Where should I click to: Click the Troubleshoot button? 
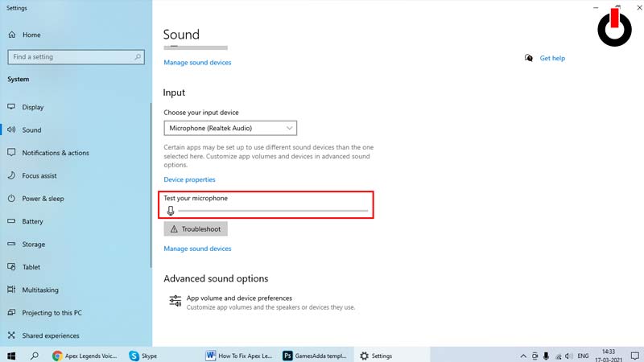pos(196,229)
